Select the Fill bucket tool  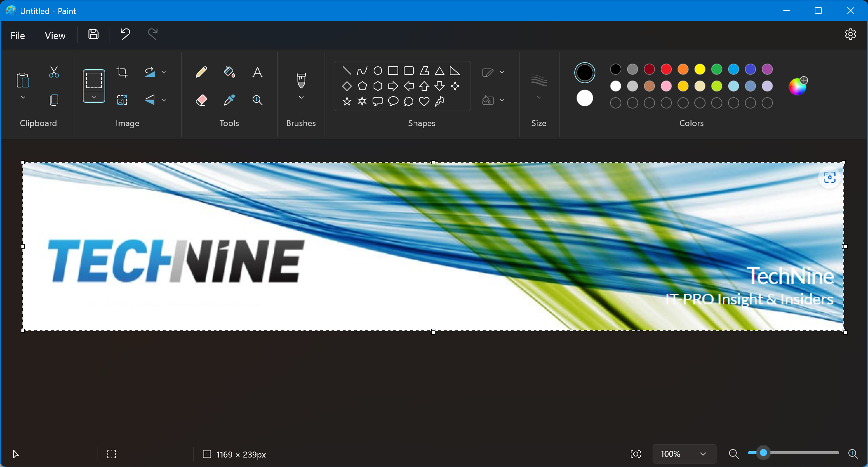point(229,72)
